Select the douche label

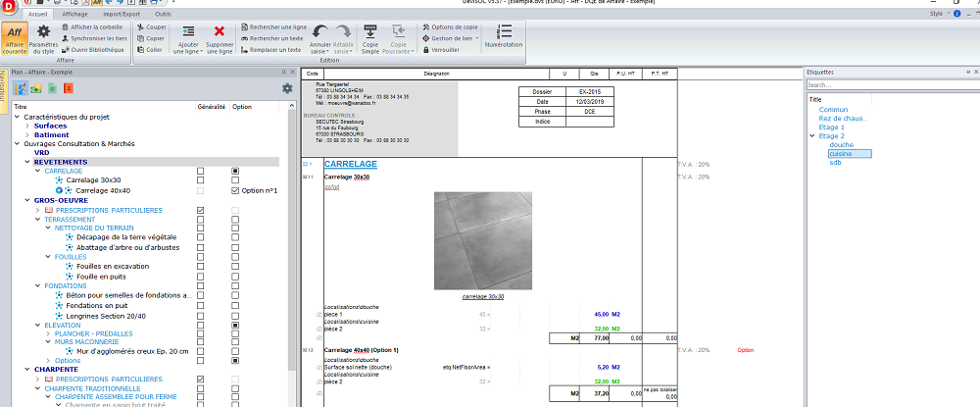pos(841,144)
